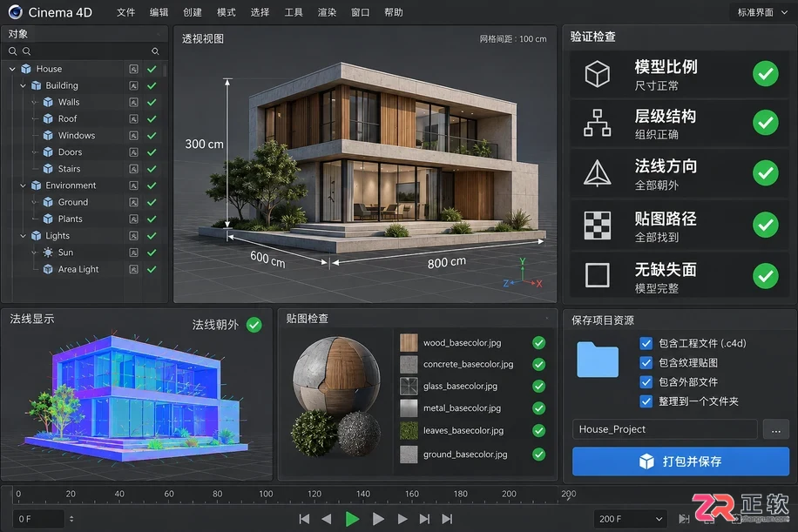Jump to the first frame button
Screen dimensions: 798x532
pos(304,519)
